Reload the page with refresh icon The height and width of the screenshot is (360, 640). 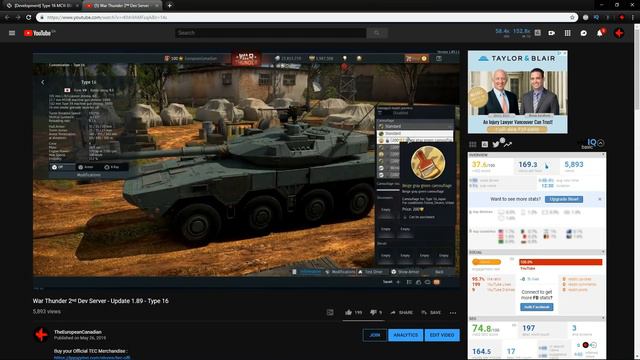[28, 17]
